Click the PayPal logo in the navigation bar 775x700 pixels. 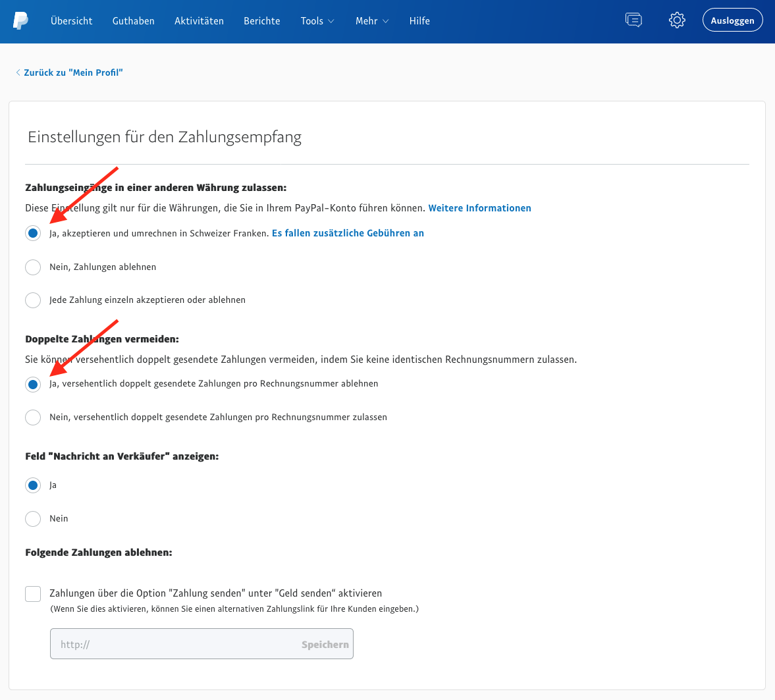click(20, 20)
